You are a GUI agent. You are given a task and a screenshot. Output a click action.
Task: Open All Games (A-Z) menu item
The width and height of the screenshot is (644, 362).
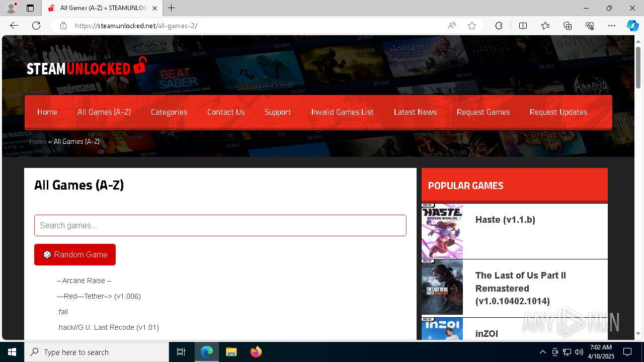coord(104,112)
